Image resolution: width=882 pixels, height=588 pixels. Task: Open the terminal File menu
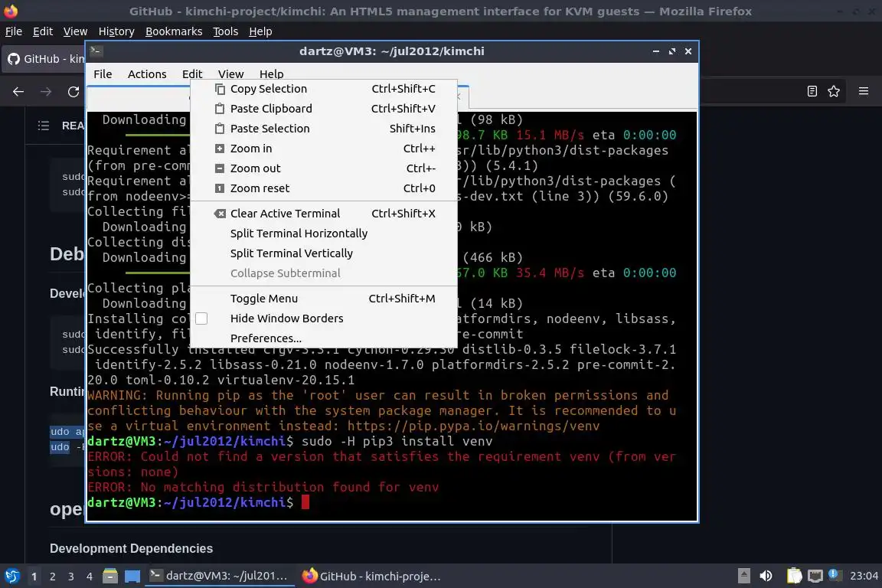click(x=103, y=74)
